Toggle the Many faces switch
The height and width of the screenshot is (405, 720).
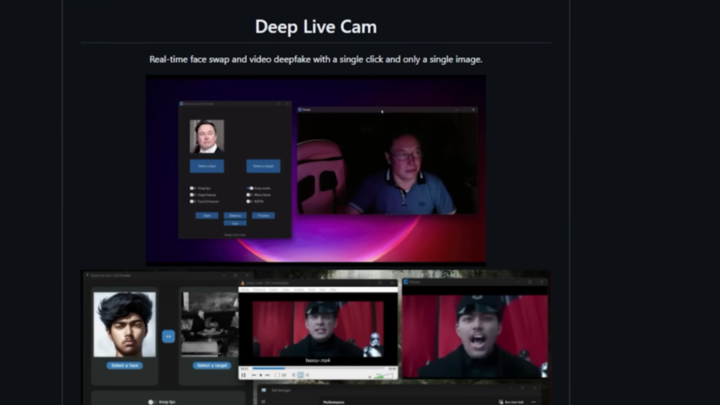tap(250, 195)
